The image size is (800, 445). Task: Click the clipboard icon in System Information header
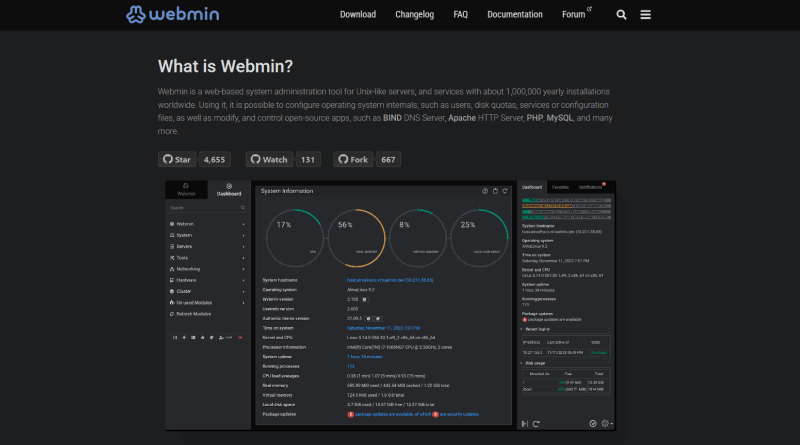click(495, 191)
